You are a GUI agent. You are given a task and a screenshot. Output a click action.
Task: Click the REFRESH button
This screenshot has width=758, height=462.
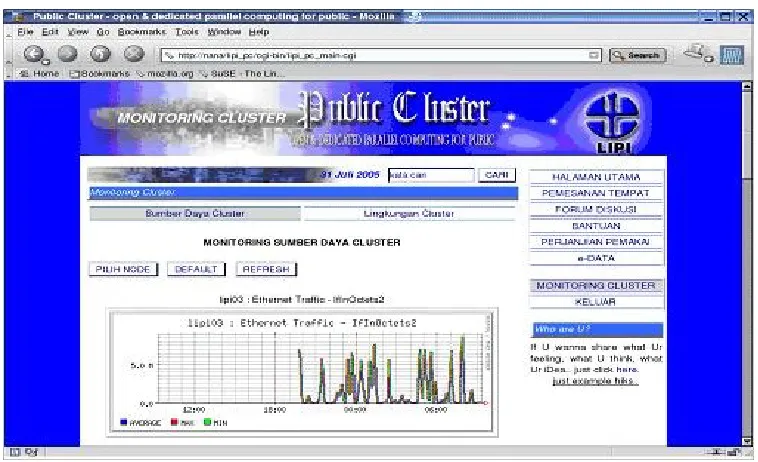click(266, 269)
